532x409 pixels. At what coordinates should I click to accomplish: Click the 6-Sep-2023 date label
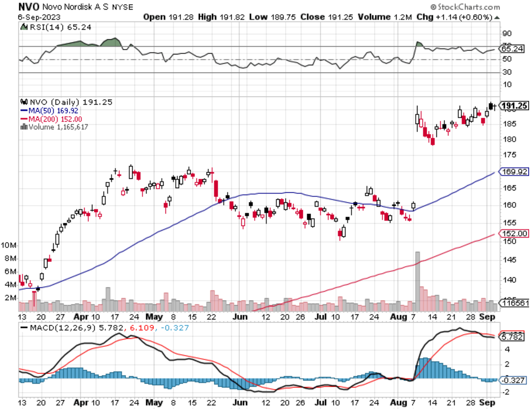pyautogui.click(x=39, y=17)
